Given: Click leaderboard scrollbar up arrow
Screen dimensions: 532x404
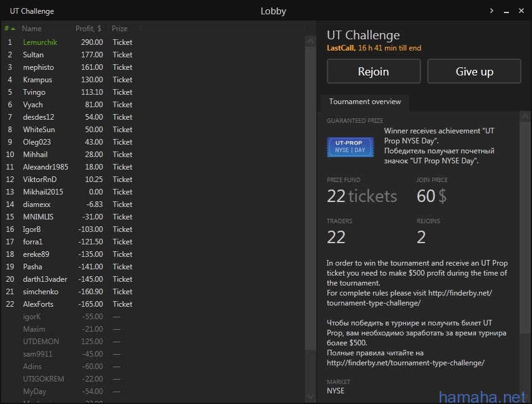Looking at the screenshot, I should coord(311,41).
